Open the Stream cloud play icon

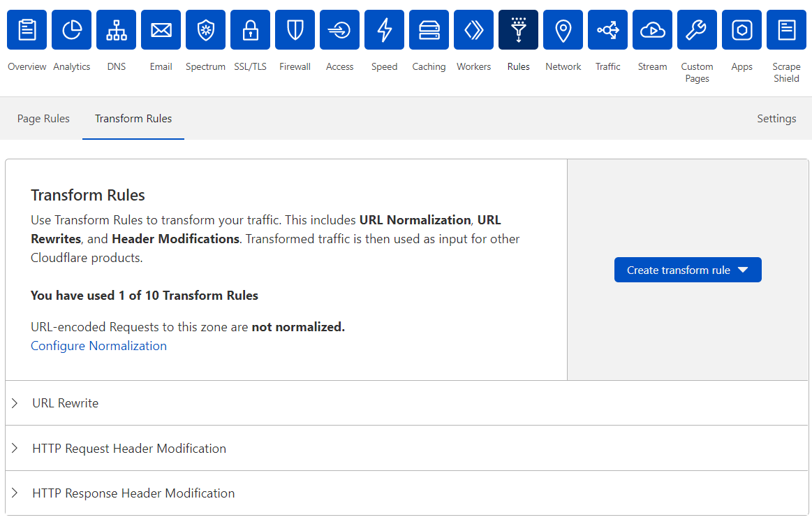[653, 30]
